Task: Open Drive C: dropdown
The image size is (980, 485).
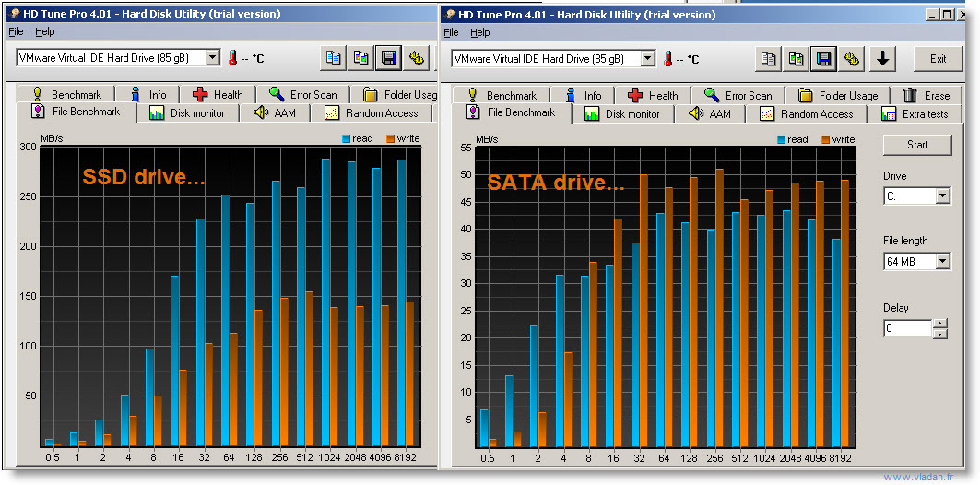Action: coord(942,196)
